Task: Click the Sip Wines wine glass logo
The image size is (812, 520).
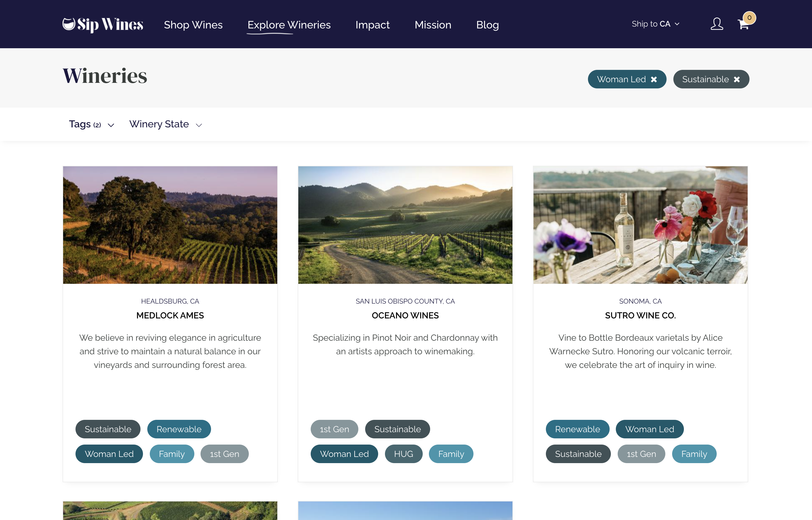Action: [69, 23]
